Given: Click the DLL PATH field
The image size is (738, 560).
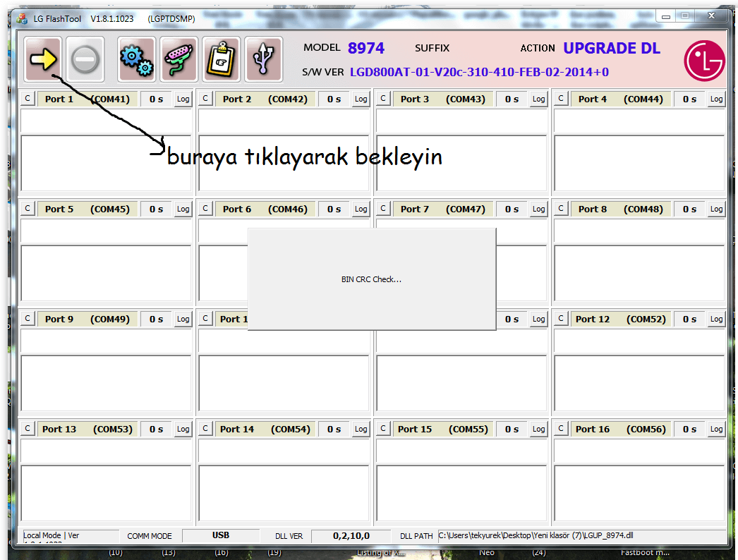Looking at the screenshot, I should pos(580,536).
